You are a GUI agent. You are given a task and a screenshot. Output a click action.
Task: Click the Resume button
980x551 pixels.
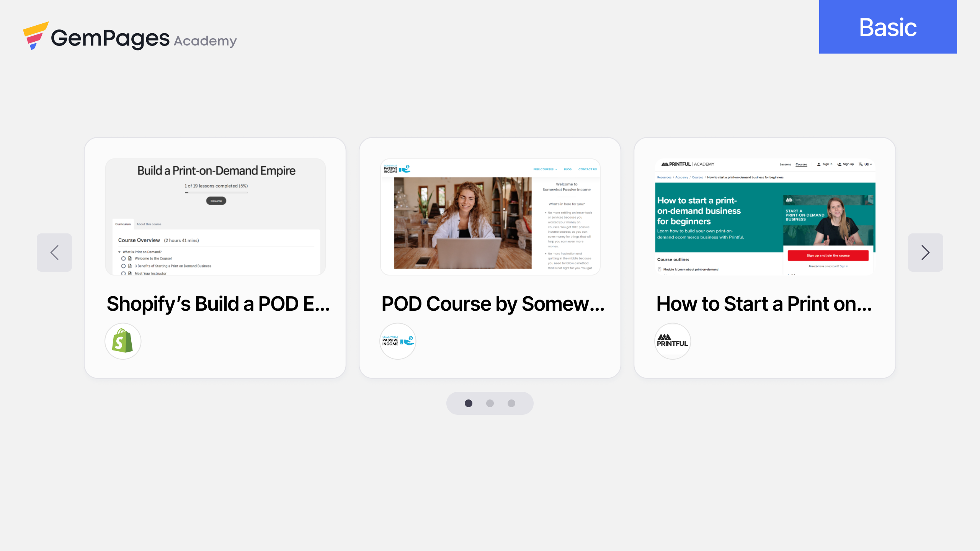click(216, 201)
